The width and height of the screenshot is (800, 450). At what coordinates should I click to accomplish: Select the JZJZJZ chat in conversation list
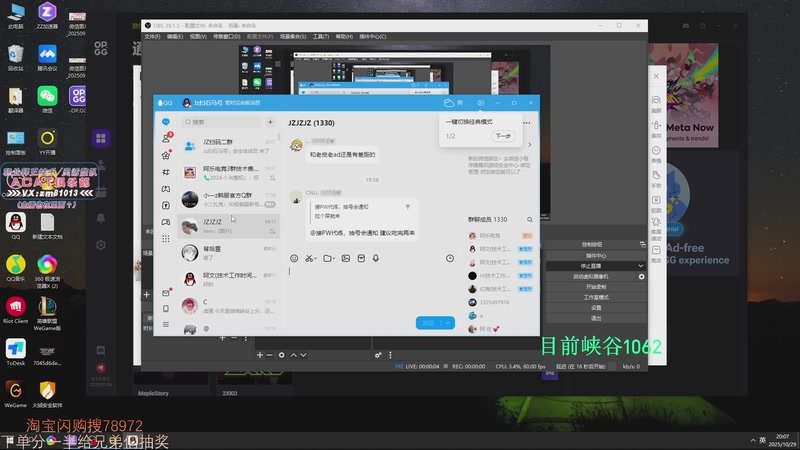point(229,226)
